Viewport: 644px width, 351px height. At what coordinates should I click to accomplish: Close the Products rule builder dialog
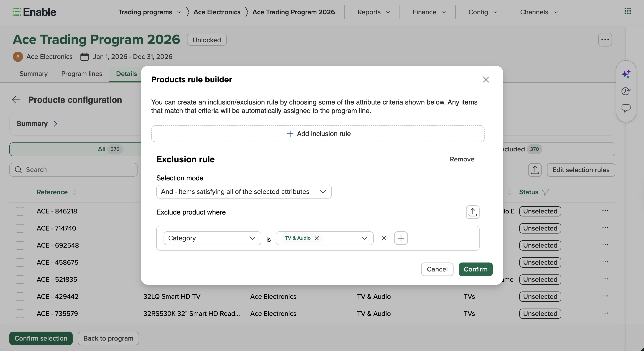(486, 80)
